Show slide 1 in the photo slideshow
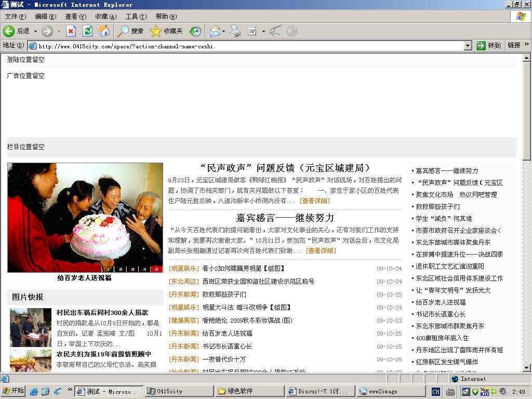 108,269
